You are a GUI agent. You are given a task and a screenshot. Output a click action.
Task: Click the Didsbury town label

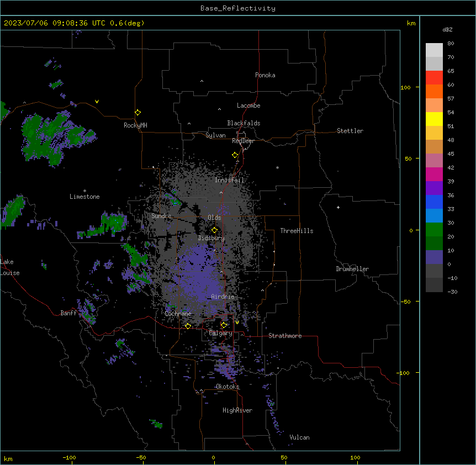211,238
